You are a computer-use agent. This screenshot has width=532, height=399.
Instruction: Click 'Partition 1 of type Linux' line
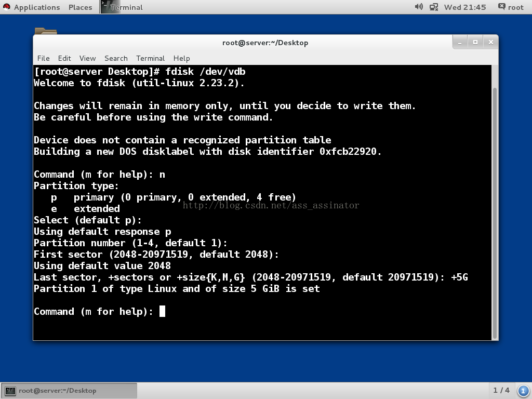(177, 289)
